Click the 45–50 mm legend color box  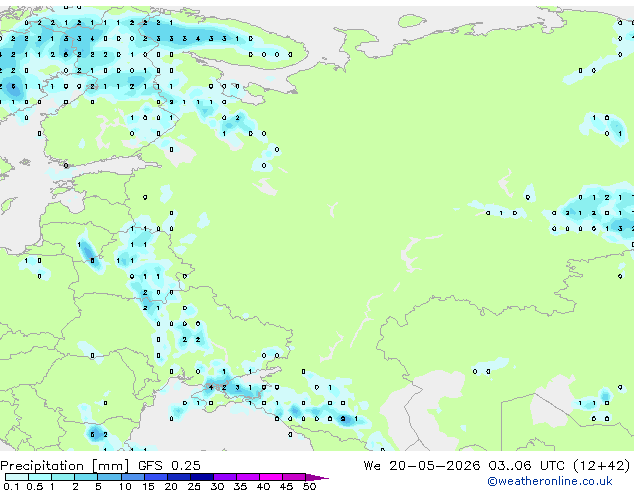294,477
